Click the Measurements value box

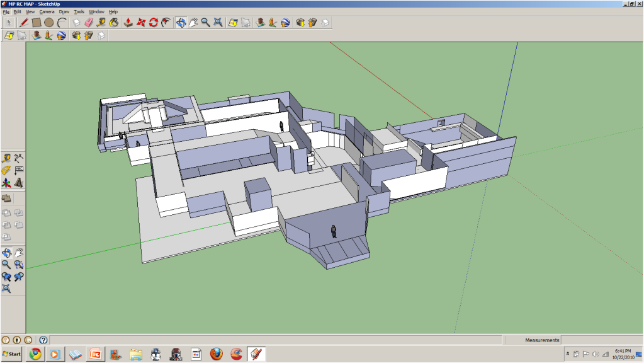(x=602, y=340)
